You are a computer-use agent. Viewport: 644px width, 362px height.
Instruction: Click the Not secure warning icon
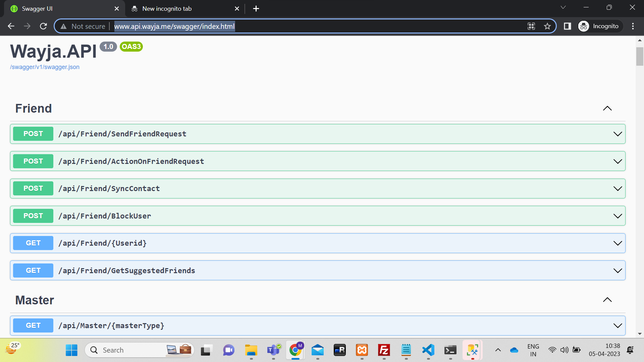(64, 26)
